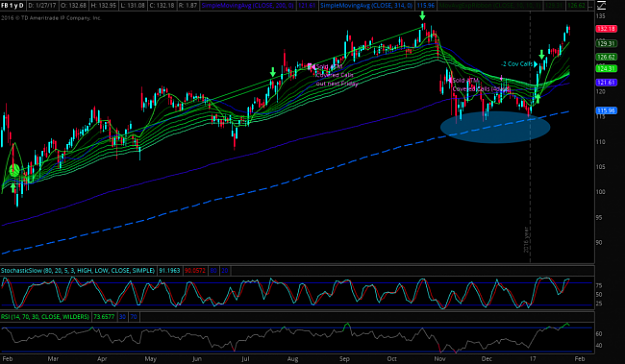Screen dimensions: 625x364
Task: Click the 110 price axis label
Action: [x=601, y=142]
